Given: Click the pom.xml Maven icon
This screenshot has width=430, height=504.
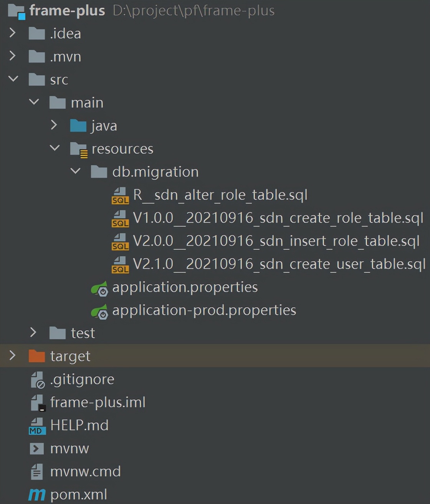Looking at the screenshot, I should 37,495.
